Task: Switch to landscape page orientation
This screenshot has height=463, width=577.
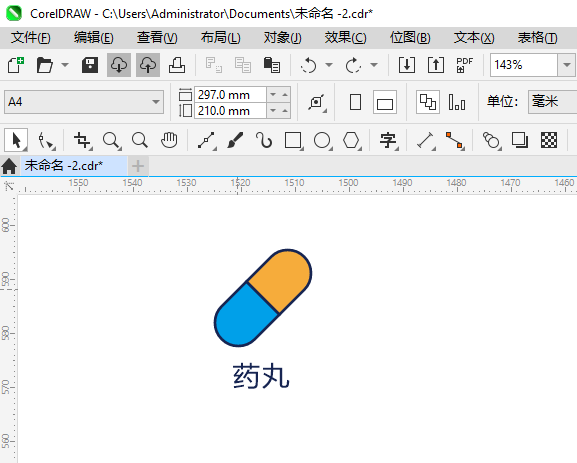Action: (x=385, y=102)
